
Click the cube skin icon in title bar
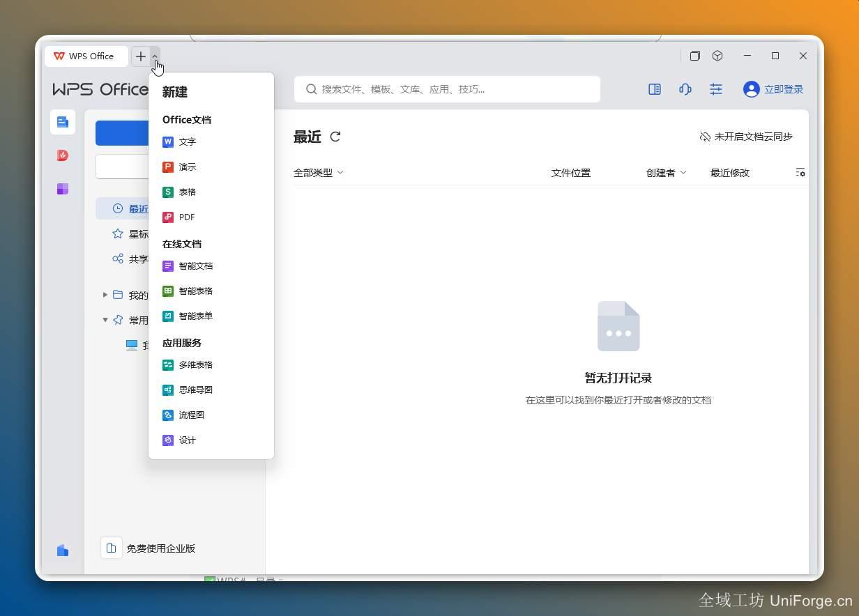coord(717,56)
